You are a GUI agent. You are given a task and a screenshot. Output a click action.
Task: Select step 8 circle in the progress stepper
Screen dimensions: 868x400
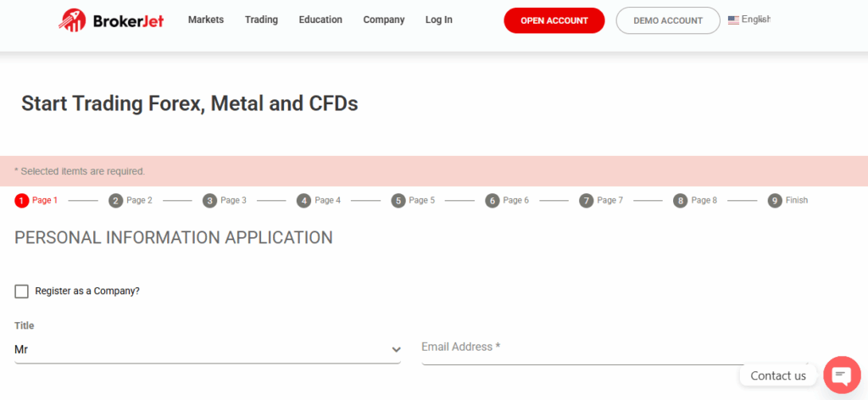pyautogui.click(x=681, y=200)
